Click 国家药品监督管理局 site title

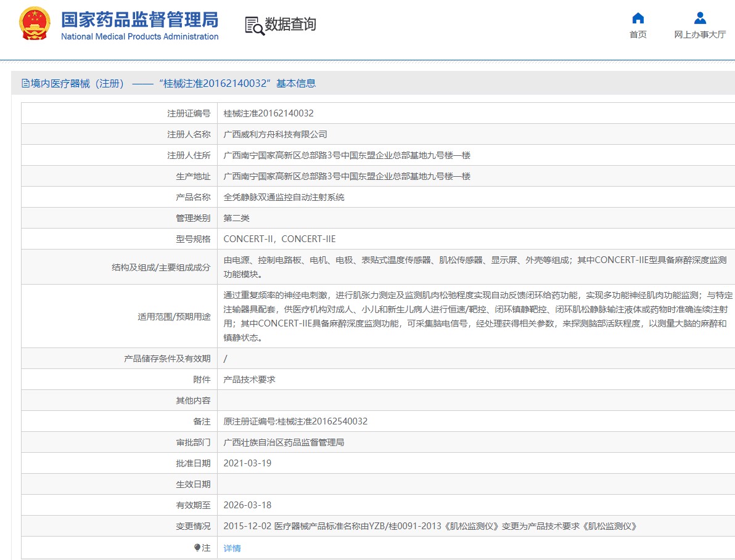tap(140, 20)
